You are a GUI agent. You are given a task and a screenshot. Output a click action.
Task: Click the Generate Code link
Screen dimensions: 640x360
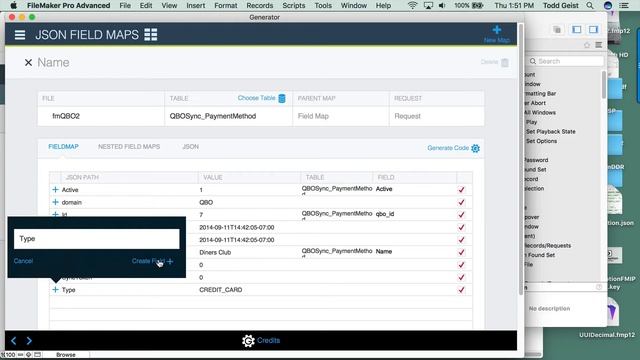coord(448,148)
